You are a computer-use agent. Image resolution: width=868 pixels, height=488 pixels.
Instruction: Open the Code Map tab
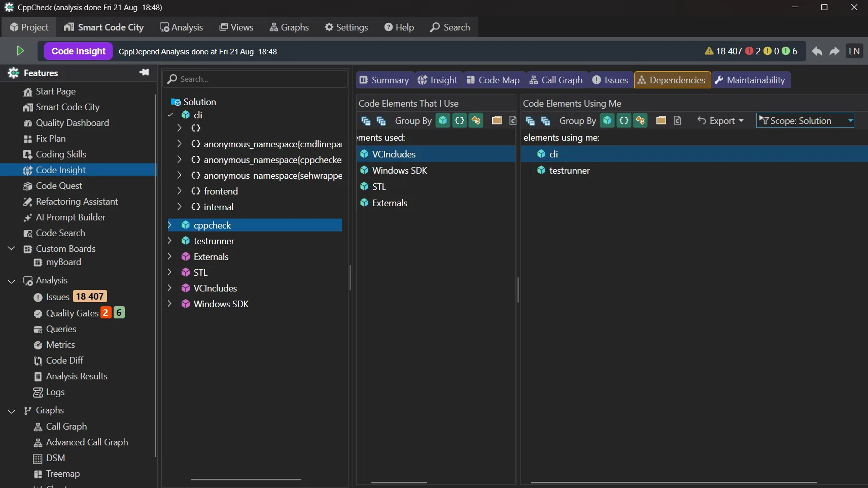click(x=493, y=80)
